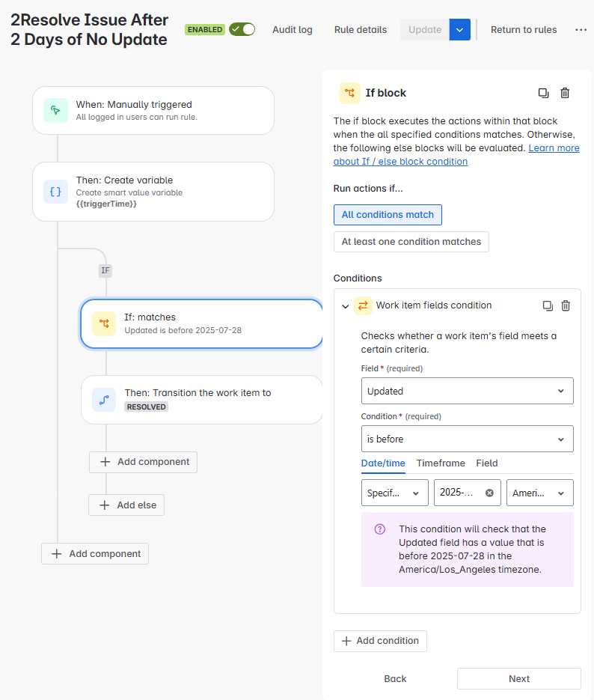Click the ENABLED status badge
The height and width of the screenshot is (700, 594).
coord(205,30)
